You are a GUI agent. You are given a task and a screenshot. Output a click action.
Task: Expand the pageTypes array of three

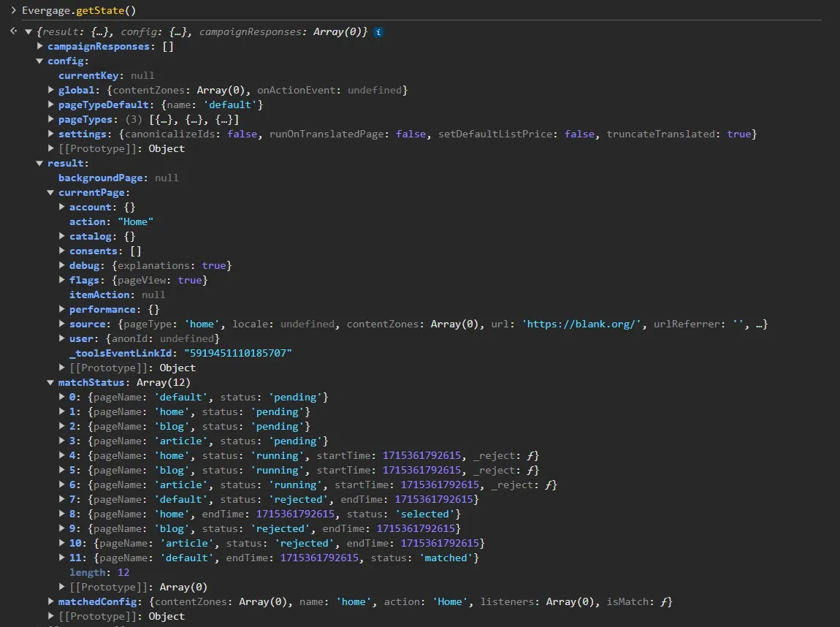click(51, 120)
